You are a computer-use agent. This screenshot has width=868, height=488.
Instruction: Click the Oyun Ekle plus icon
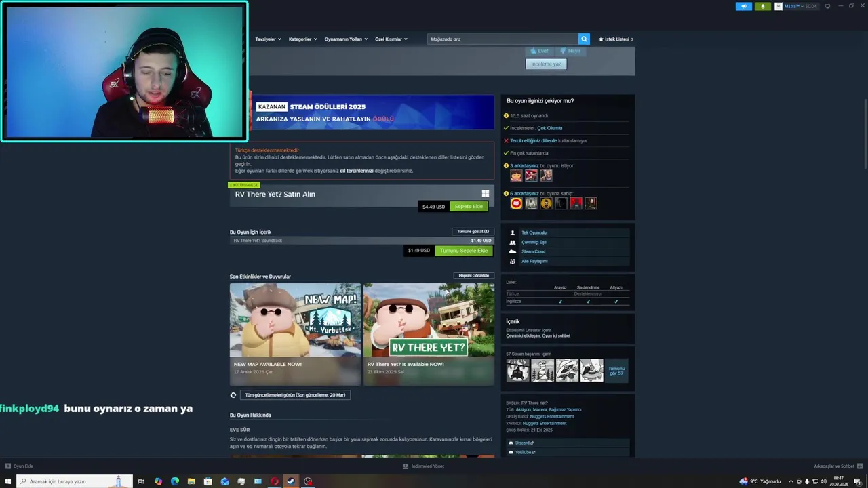(8, 466)
